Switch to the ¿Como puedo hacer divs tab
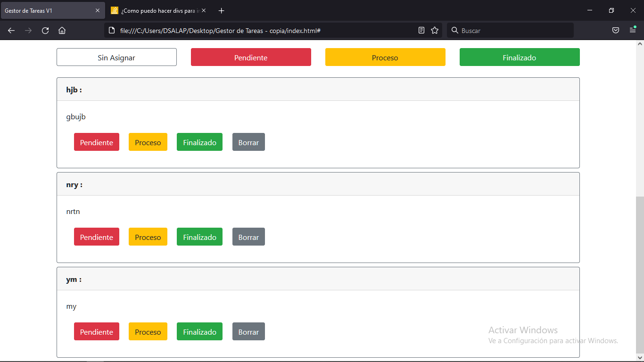Viewport: 644px width, 362px height. [x=159, y=10]
